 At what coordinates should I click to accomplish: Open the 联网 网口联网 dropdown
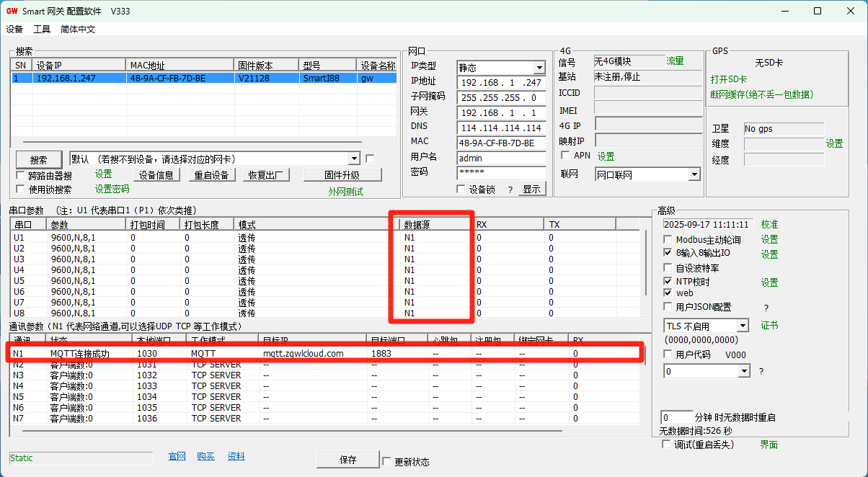coord(694,174)
